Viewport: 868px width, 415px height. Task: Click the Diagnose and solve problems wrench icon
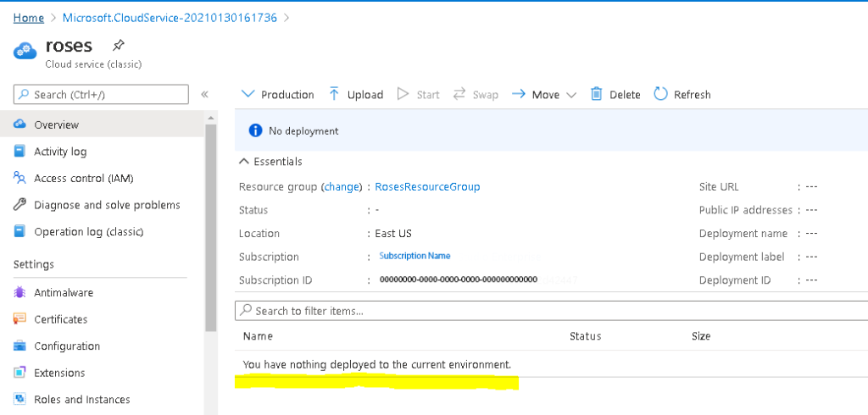[20, 205]
